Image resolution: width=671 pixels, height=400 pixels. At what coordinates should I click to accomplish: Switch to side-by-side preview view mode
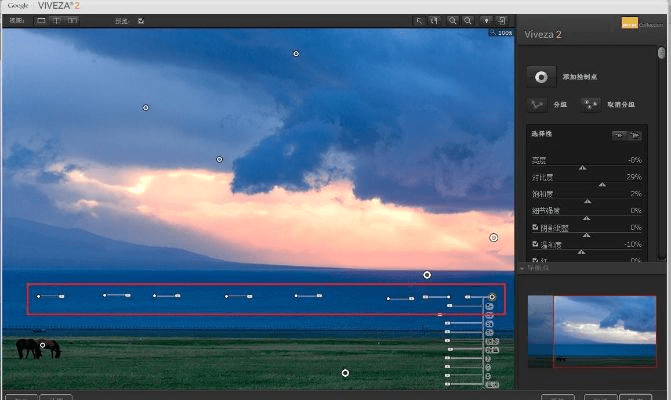click(x=72, y=20)
